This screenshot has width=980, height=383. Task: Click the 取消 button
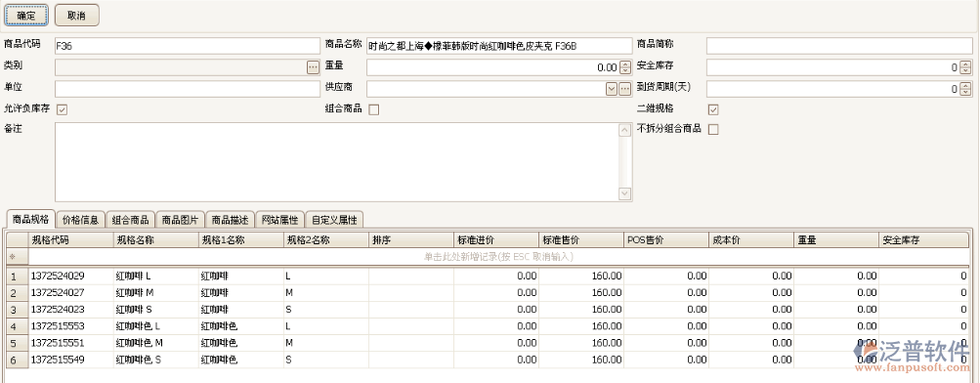[77, 16]
